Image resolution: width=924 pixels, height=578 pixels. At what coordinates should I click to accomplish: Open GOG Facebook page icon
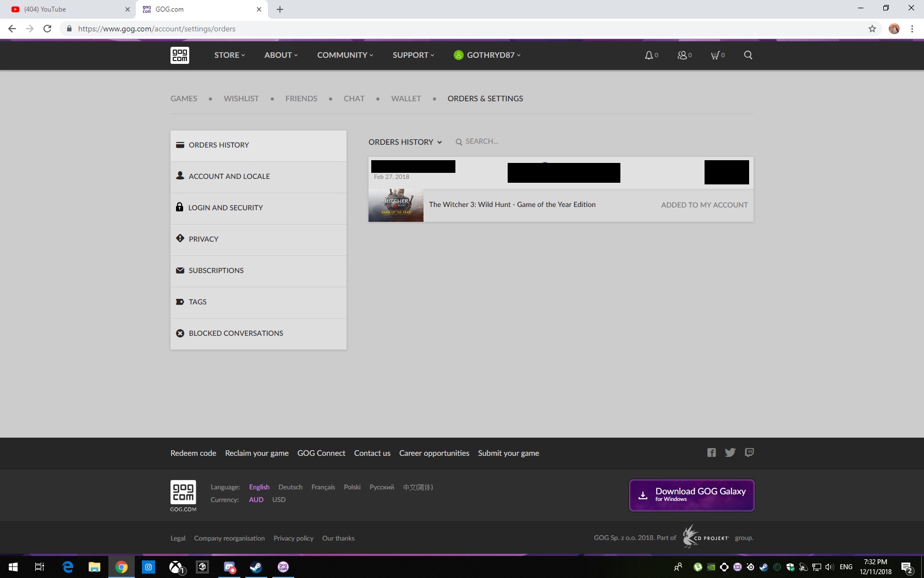click(712, 452)
